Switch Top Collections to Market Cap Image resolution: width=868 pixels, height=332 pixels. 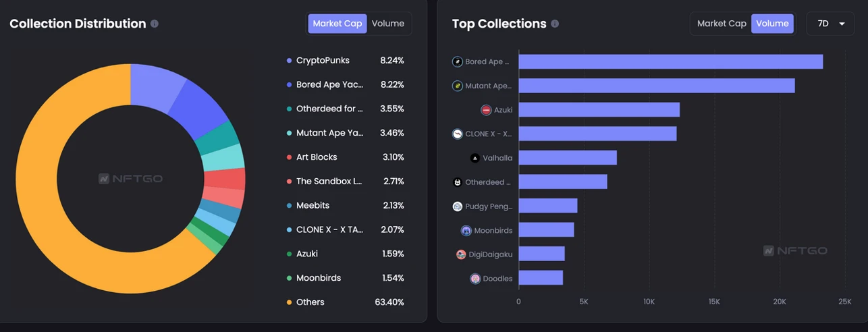[x=722, y=24]
